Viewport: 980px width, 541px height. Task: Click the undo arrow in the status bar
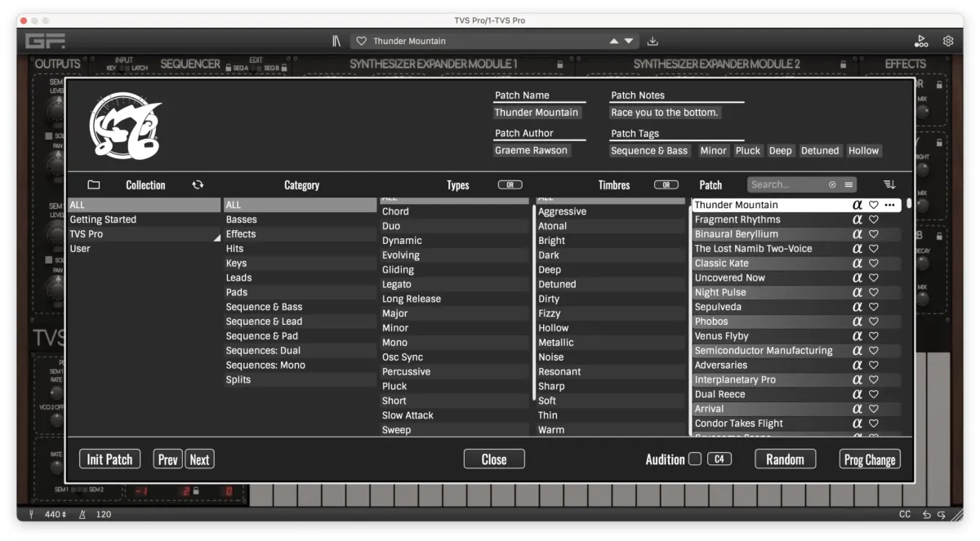[x=927, y=515]
